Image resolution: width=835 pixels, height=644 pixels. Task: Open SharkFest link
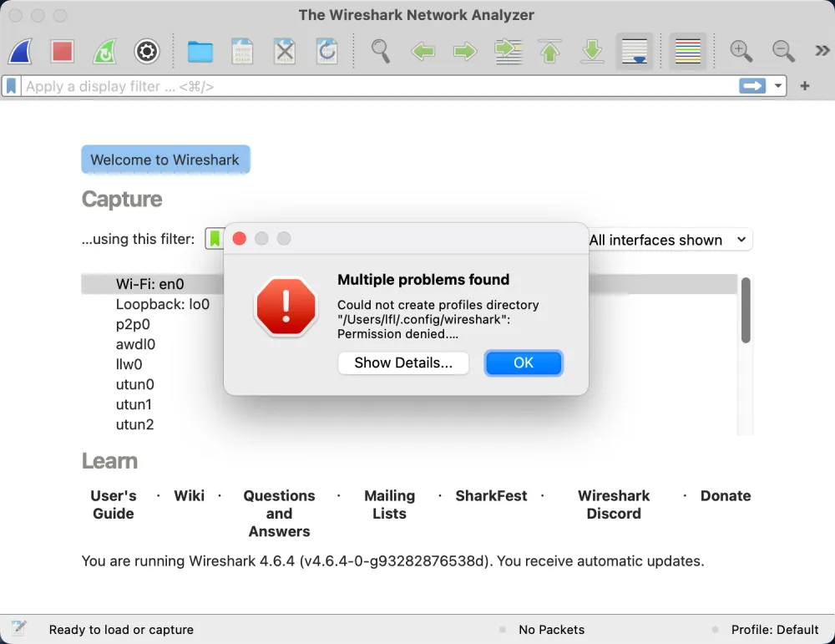click(491, 495)
